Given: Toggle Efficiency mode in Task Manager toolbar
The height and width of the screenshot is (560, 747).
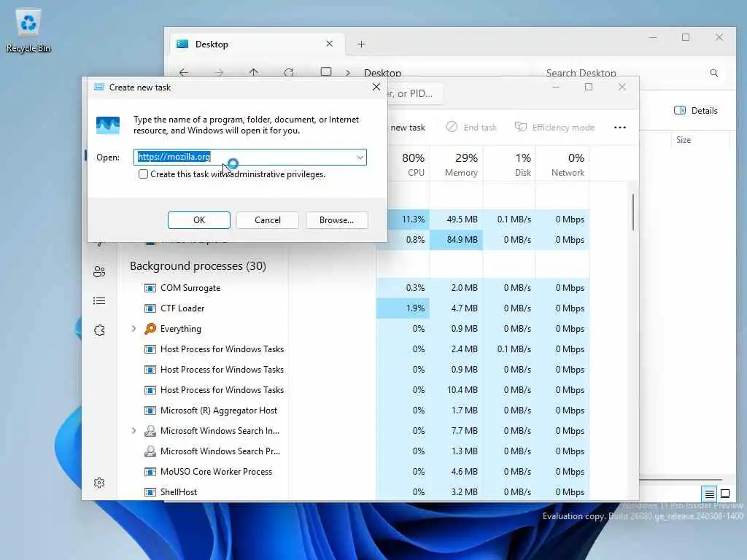Looking at the screenshot, I should [x=554, y=127].
